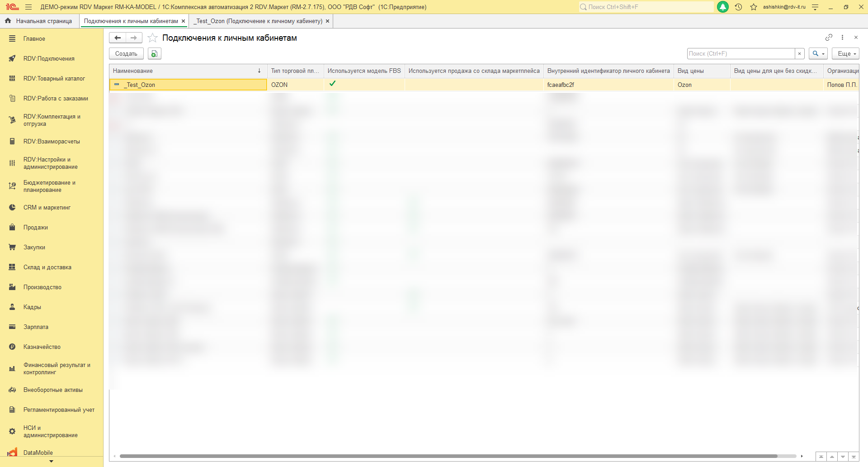This screenshot has height=467, width=868.
Task: Click the CRM и маркетинг pie icon
Action: pyautogui.click(x=12, y=208)
